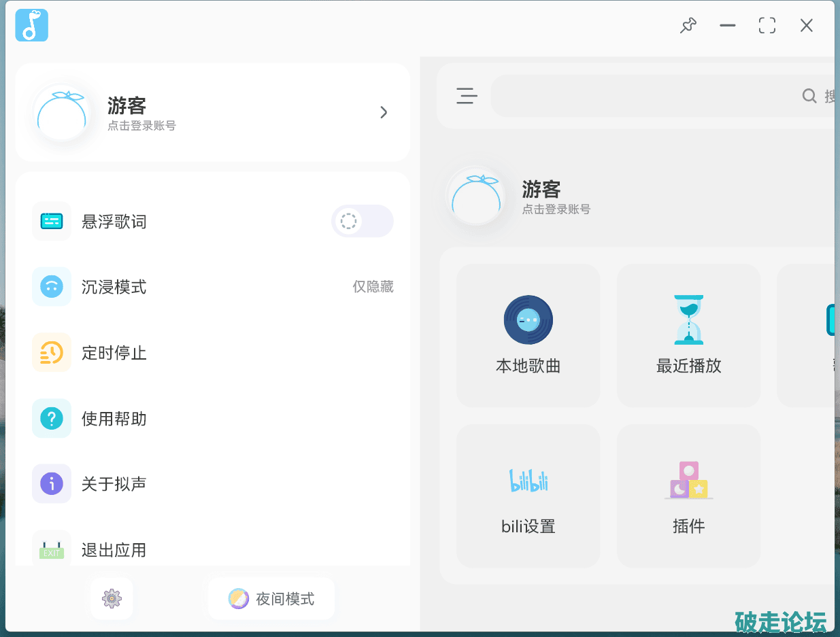This screenshot has height=637, width=840.
Task: Select the 定时停止 menu item
Action: coord(114,353)
